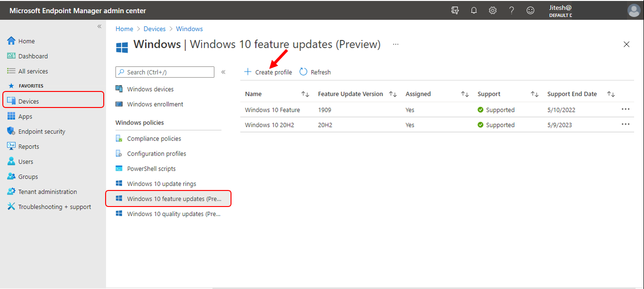Refresh the profiles list

click(315, 72)
